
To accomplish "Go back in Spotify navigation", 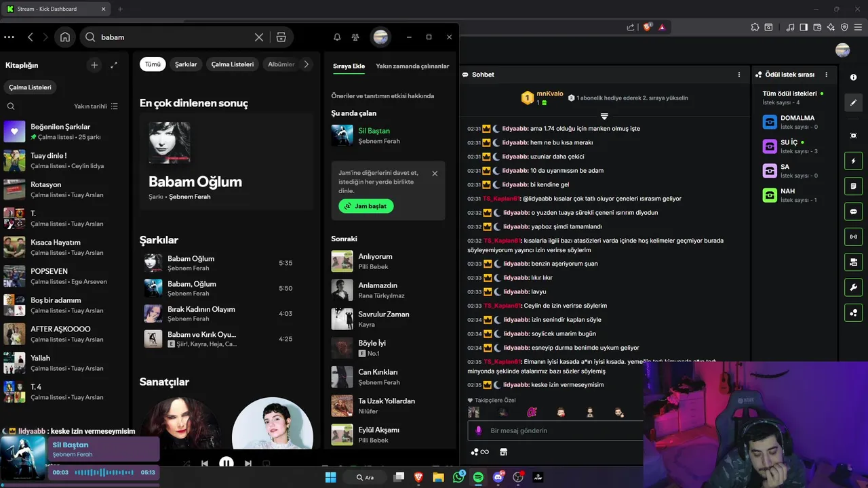I will coord(31,37).
